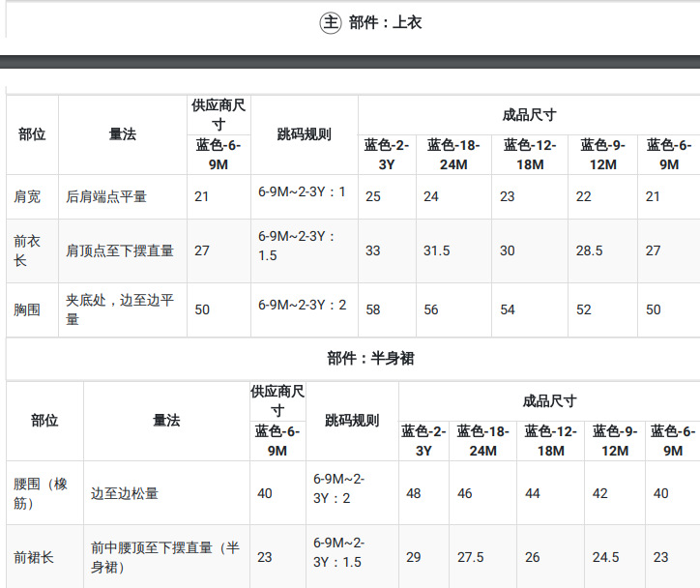
Task: Click grading rule 6-9M~2-3Y：2 in 胸围 row
Action: pyautogui.click(x=303, y=305)
